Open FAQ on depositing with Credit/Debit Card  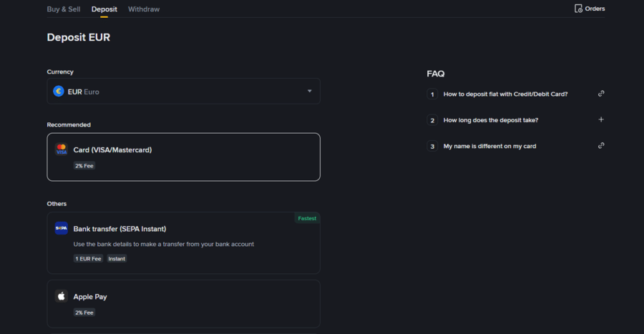pyautogui.click(x=506, y=94)
